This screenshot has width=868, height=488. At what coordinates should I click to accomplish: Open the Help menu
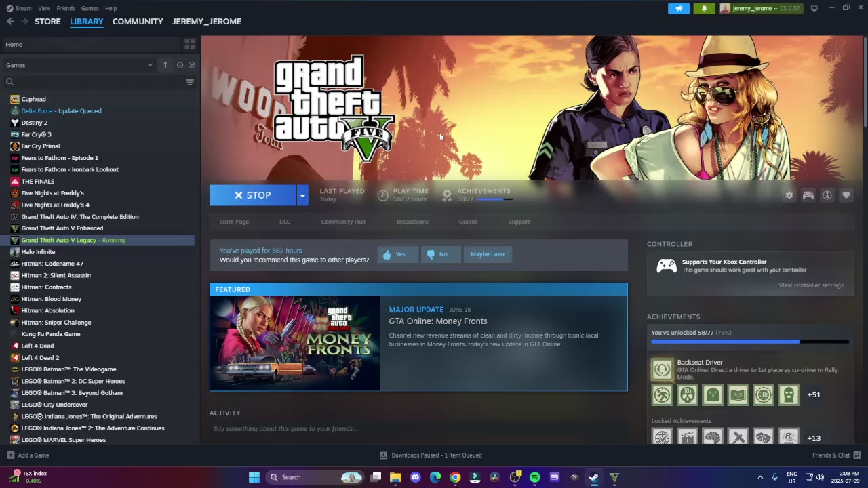coord(111,8)
